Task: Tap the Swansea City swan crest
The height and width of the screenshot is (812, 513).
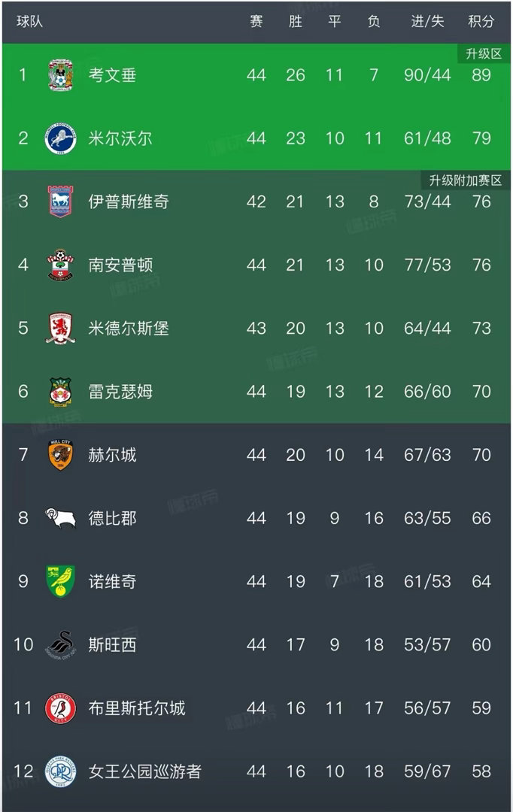Action: click(60, 645)
